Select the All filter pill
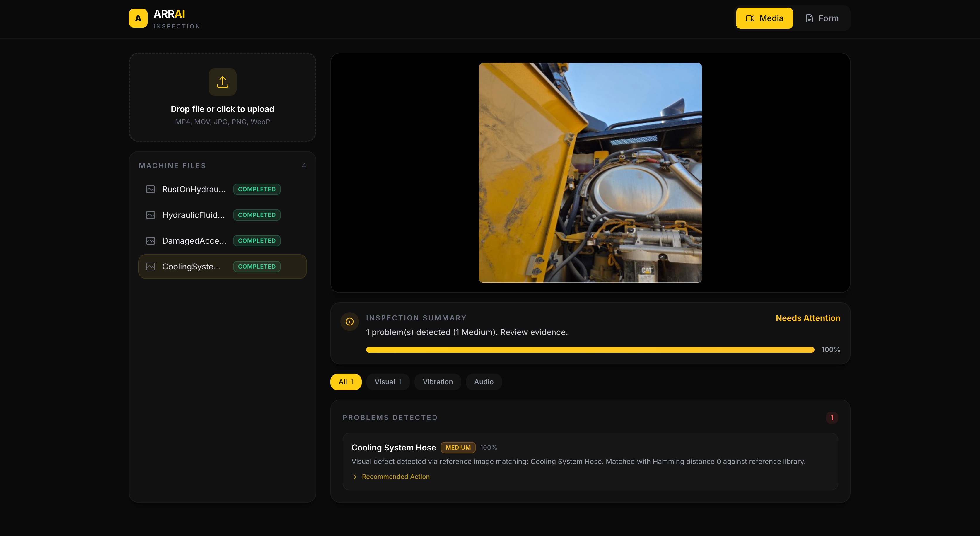 click(x=345, y=382)
